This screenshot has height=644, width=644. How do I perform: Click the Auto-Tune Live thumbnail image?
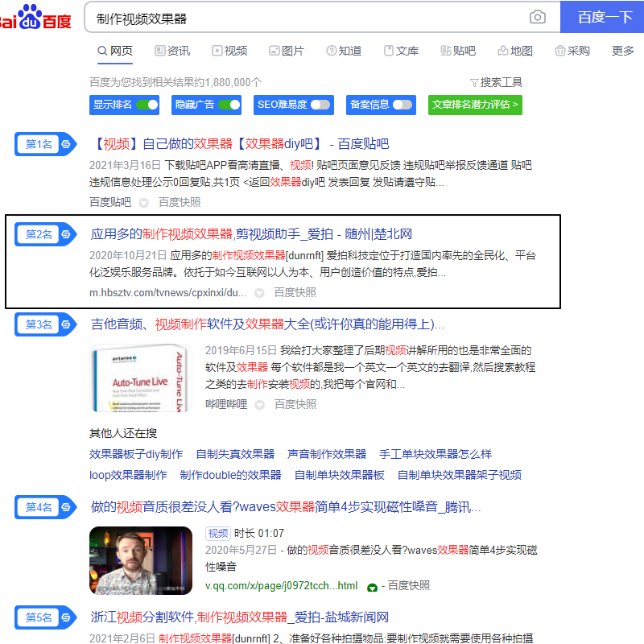tap(141, 378)
